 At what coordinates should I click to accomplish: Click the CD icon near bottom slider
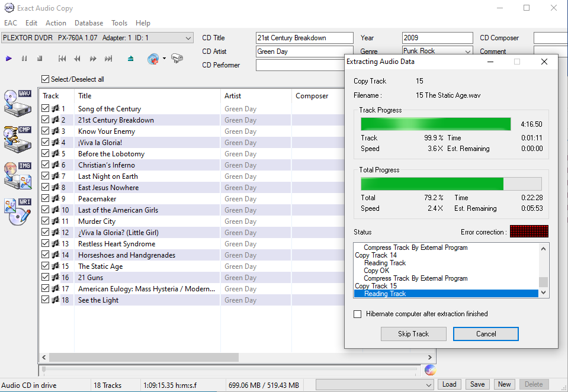tap(430, 370)
